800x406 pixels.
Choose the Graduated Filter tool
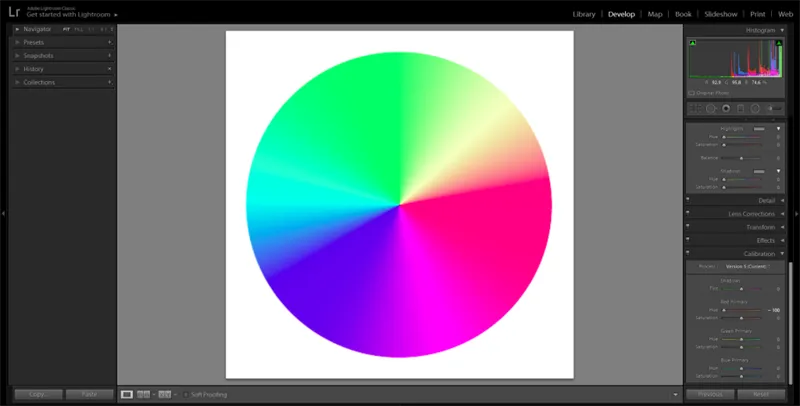point(740,108)
